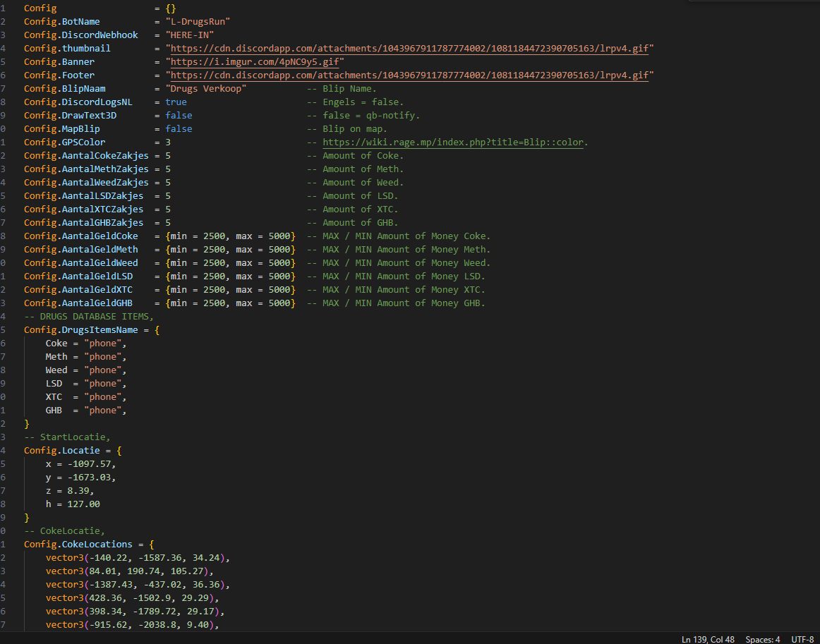The height and width of the screenshot is (644, 820).
Task: Click the XTC = "phone" entry
Action: coord(86,397)
